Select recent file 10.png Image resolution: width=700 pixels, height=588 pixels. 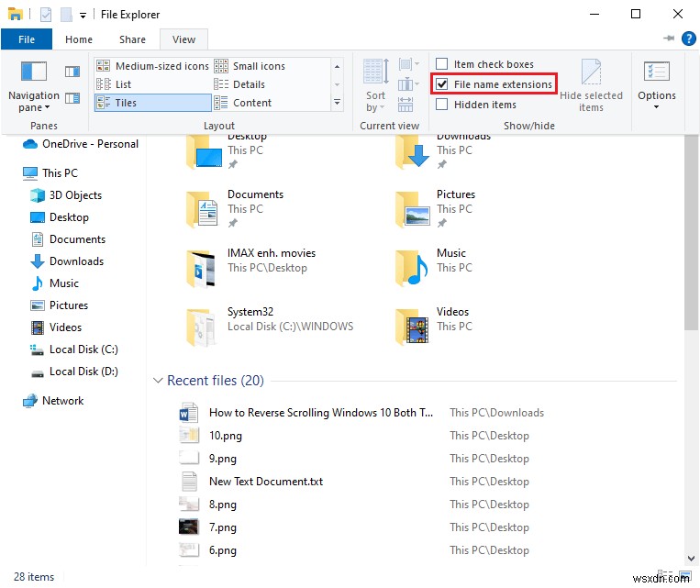[x=226, y=436]
